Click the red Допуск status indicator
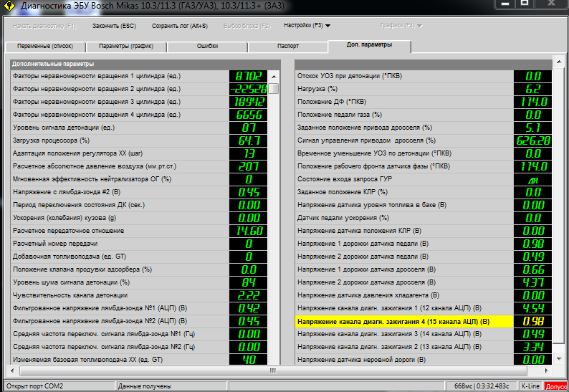The width and height of the screenshot is (569, 392). coord(555,386)
